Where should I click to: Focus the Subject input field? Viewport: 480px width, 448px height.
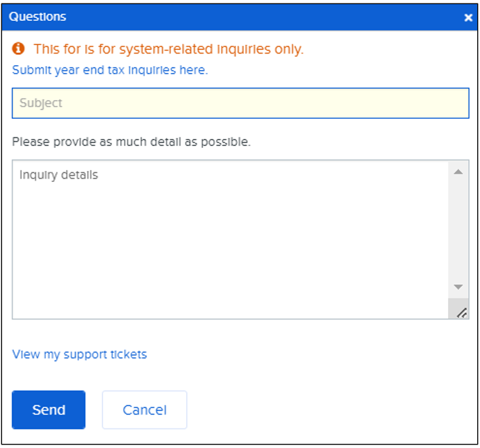click(240, 103)
